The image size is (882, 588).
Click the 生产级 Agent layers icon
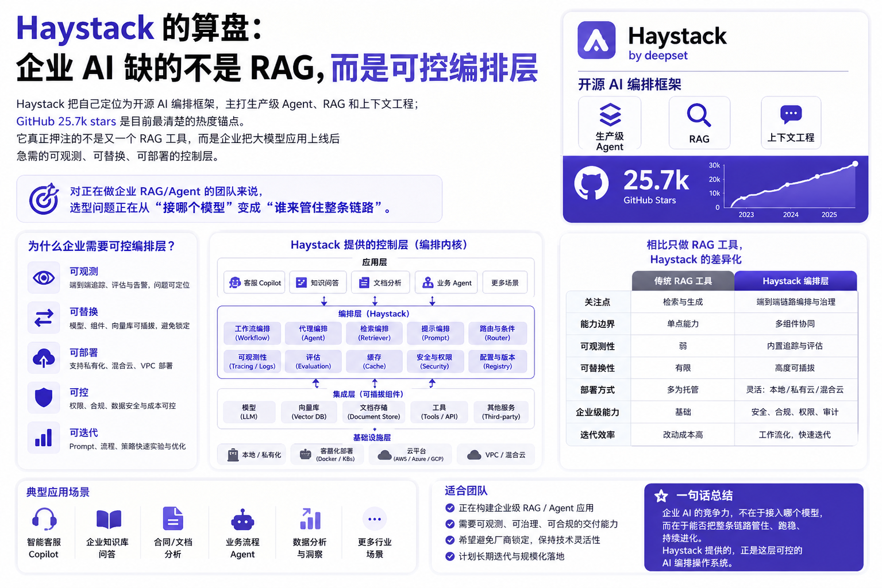(610, 114)
